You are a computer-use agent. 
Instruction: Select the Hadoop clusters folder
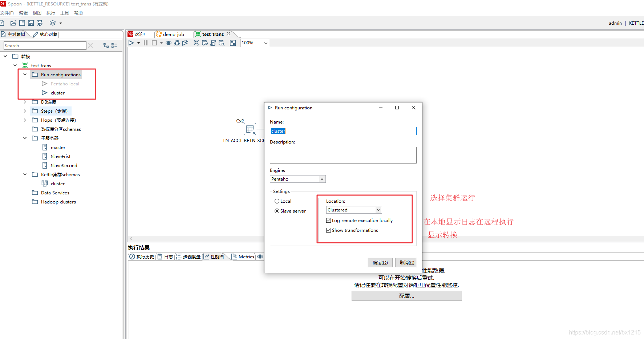pos(58,202)
